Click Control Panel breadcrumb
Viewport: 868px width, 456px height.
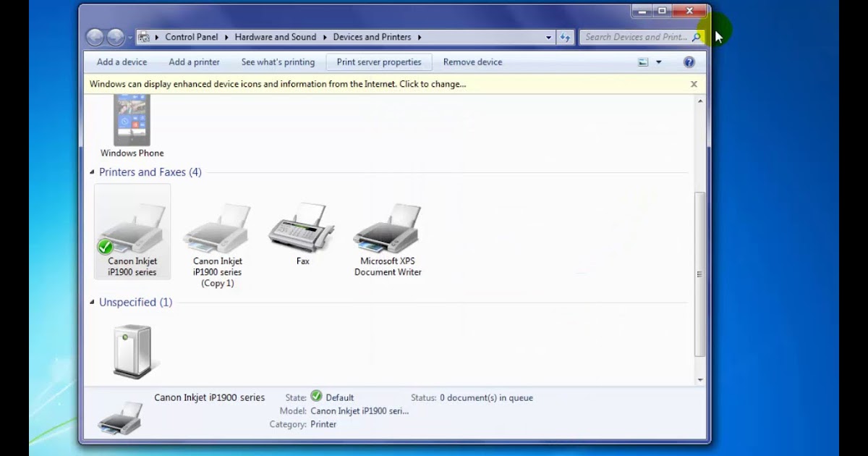pos(192,37)
